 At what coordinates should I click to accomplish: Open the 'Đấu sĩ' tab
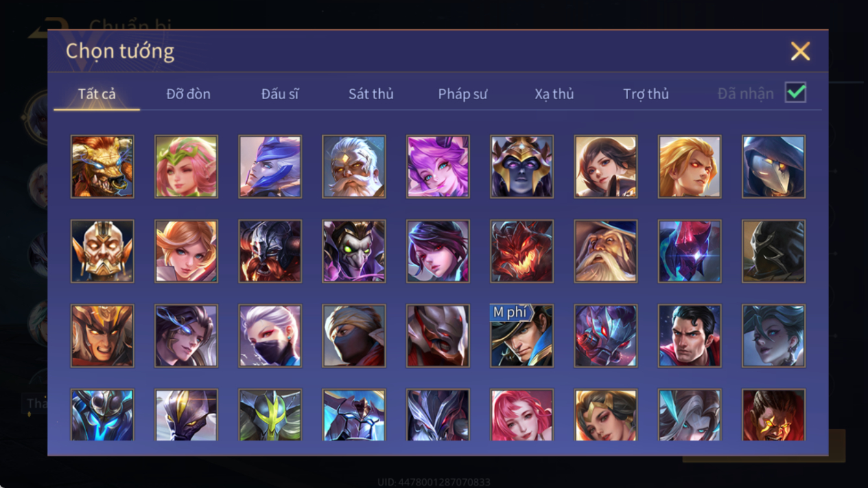point(280,94)
